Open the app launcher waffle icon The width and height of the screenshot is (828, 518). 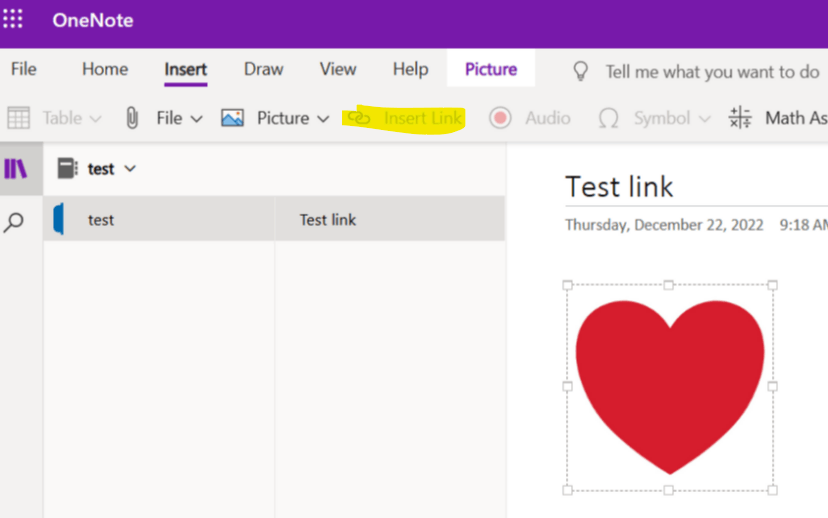tap(13, 19)
